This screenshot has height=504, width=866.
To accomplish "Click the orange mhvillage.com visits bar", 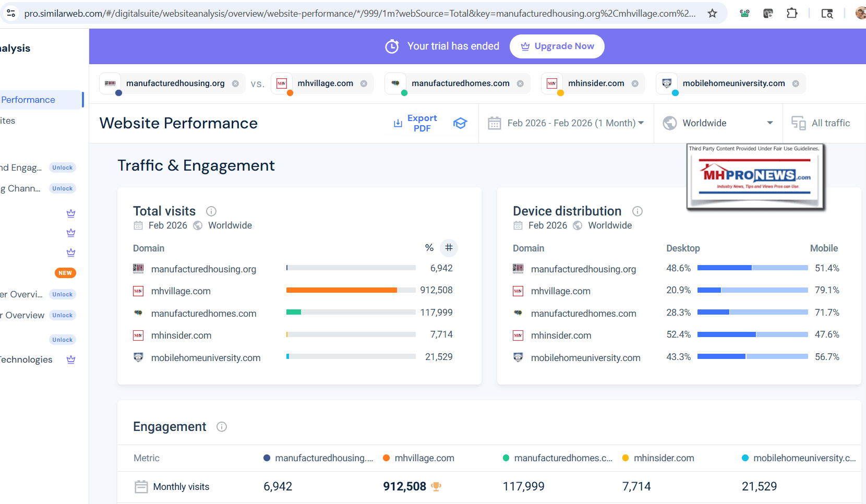I will (341, 290).
